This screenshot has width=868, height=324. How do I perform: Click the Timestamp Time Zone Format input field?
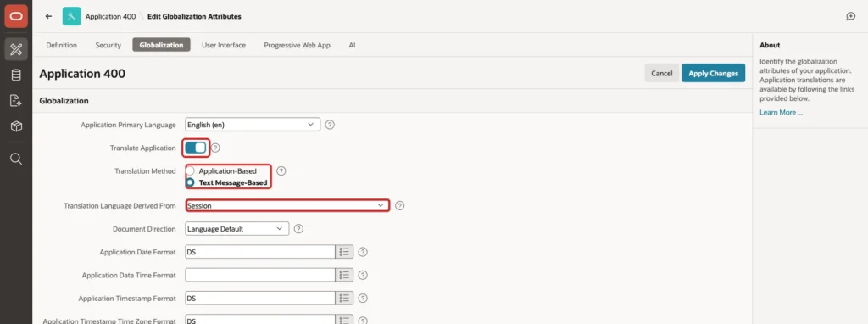coord(260,320)
